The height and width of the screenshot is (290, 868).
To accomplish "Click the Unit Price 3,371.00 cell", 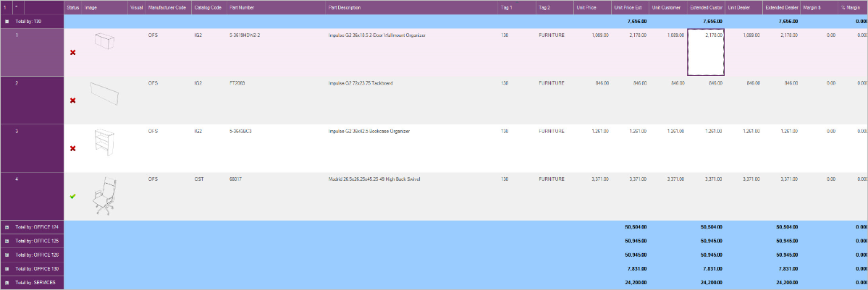I will 600,179.
